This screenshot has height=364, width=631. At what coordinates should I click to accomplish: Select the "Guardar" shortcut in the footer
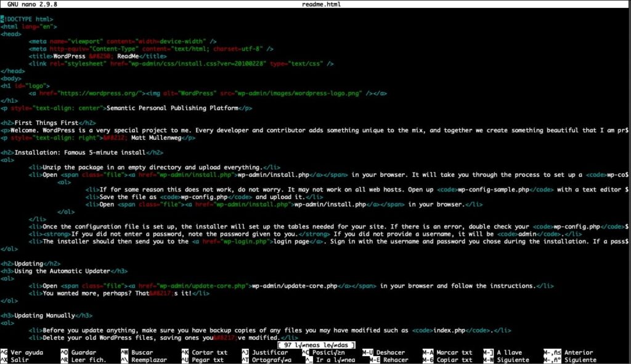click(84, 352)
